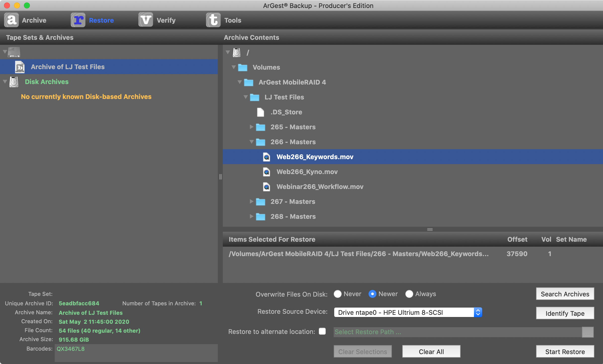This screenshot has height=364, width=603.
Task: Click ArGest MobileRAID 4 folder icon
Action: (x=249, y=82)
